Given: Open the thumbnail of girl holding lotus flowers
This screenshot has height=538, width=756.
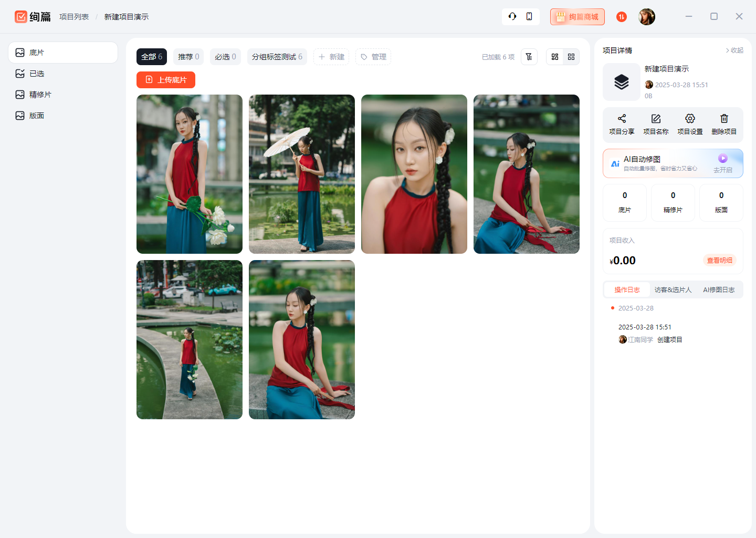Looking at the screenshot, I should (190, 174).
